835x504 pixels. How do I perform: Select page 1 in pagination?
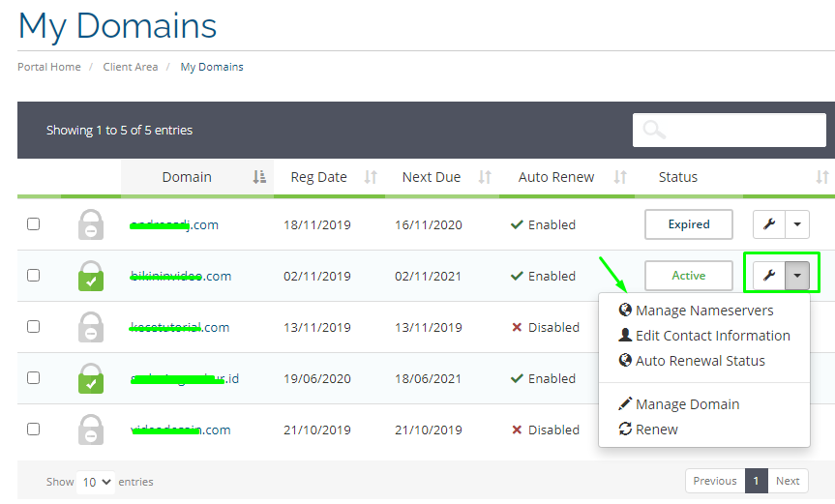pyautogui.click(x=757, y=481)
